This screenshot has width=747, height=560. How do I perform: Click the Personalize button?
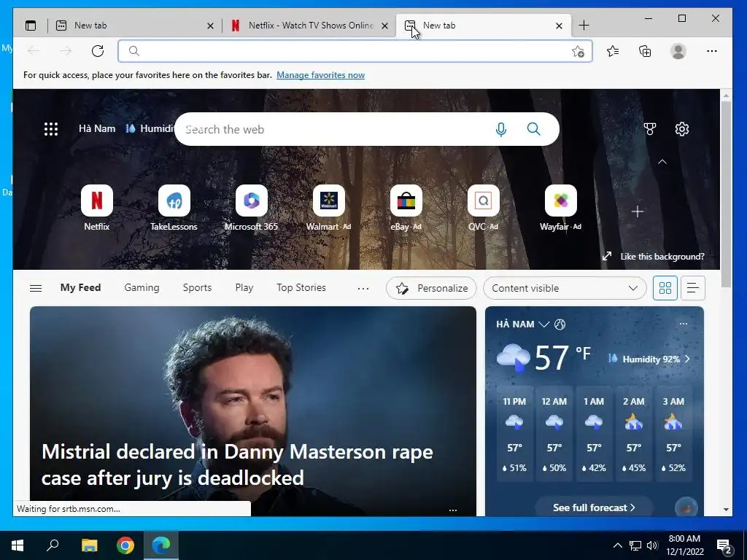(x=431, y=288)
